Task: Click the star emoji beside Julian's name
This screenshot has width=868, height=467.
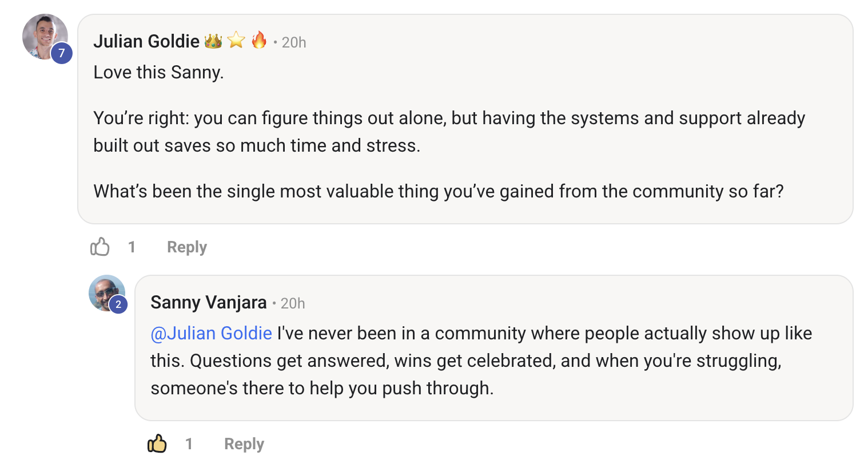Action: pos(236,41)
